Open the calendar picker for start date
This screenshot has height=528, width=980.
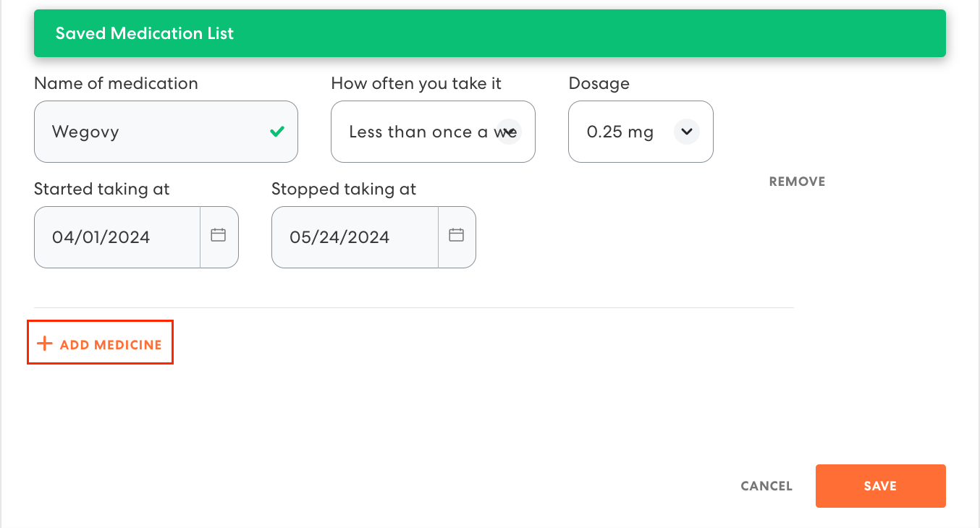219,235
